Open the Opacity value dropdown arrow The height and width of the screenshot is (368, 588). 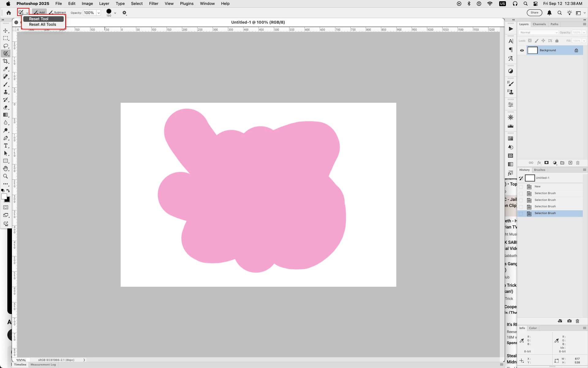point(99,13)
